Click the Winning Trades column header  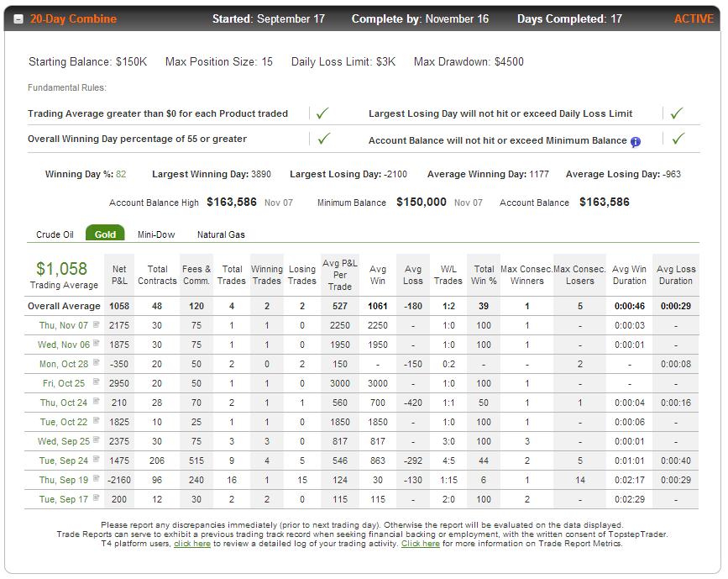(267, 275)
